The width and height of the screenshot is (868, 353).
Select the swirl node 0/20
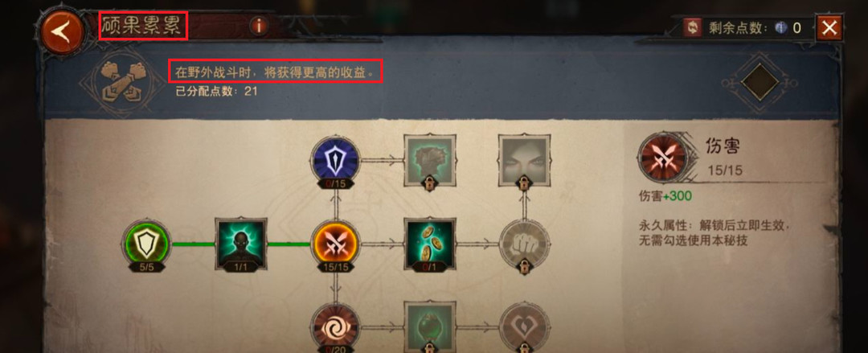[335, 326]
